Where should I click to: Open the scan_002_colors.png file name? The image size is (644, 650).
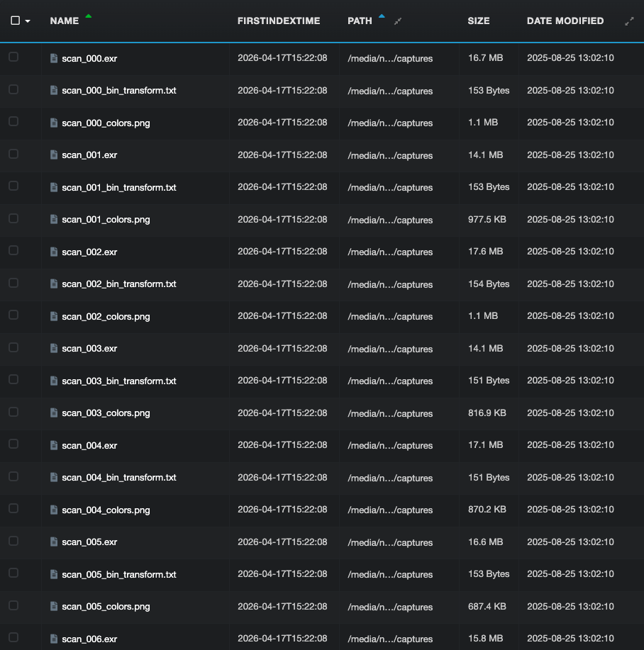click(x=106, y=316)
